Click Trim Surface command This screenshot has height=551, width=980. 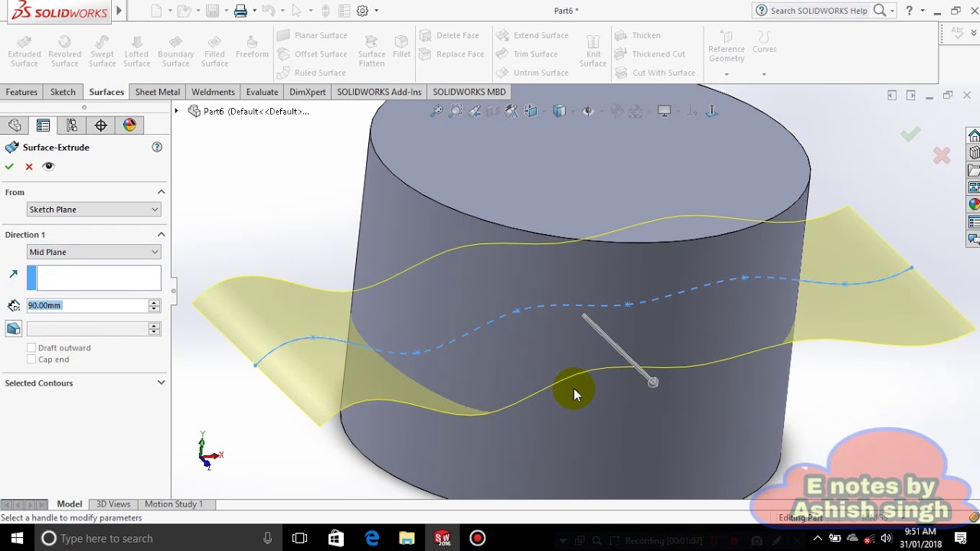tap(526, 54)
